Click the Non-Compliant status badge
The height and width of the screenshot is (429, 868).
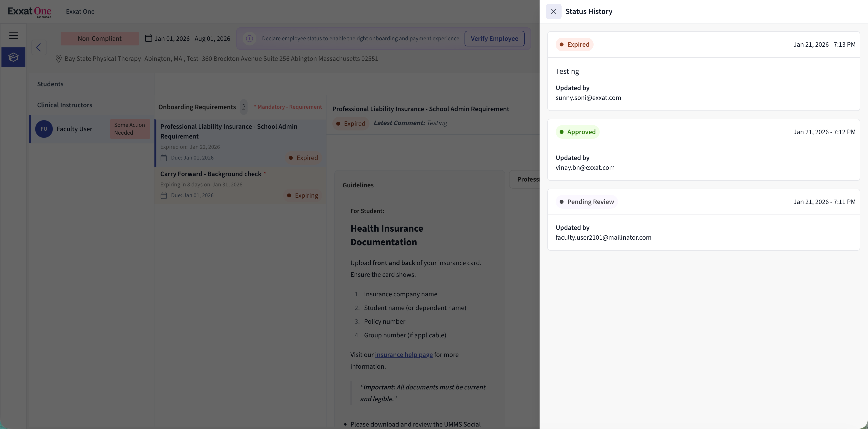[99, 38]
